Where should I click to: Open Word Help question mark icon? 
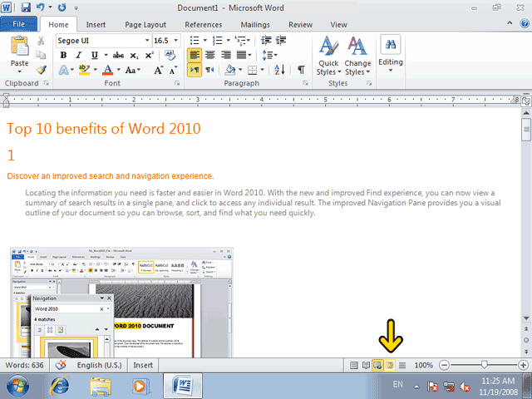coord(525,23)
